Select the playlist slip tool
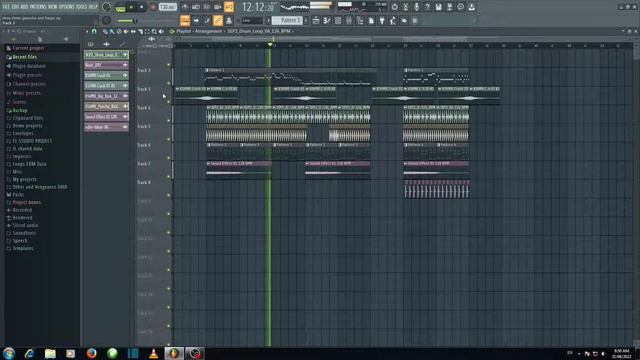The width and height of the screenshot is (640, 360). coord(133,31)
